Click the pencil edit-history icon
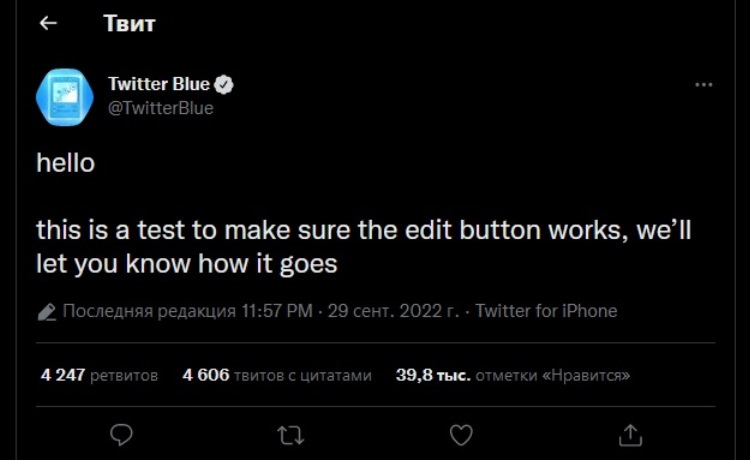The image size is (750, 460). [47, 312]
